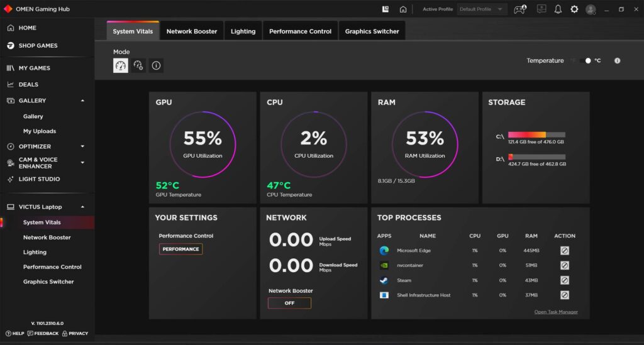Image resolution: width=644 pixels, height=345 pixels.
Task: Click the 8.1GB / 15.3GB RAM text
Action: point(396,181)
